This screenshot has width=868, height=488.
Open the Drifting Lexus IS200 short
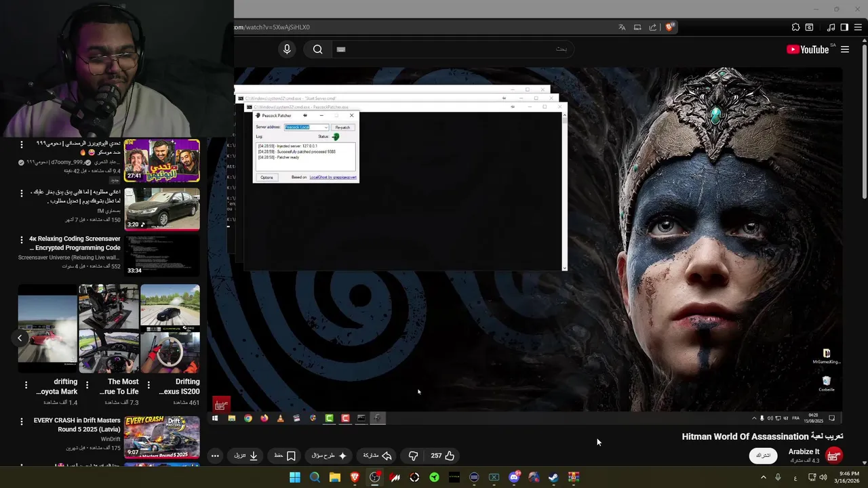[x=170, y=329]
